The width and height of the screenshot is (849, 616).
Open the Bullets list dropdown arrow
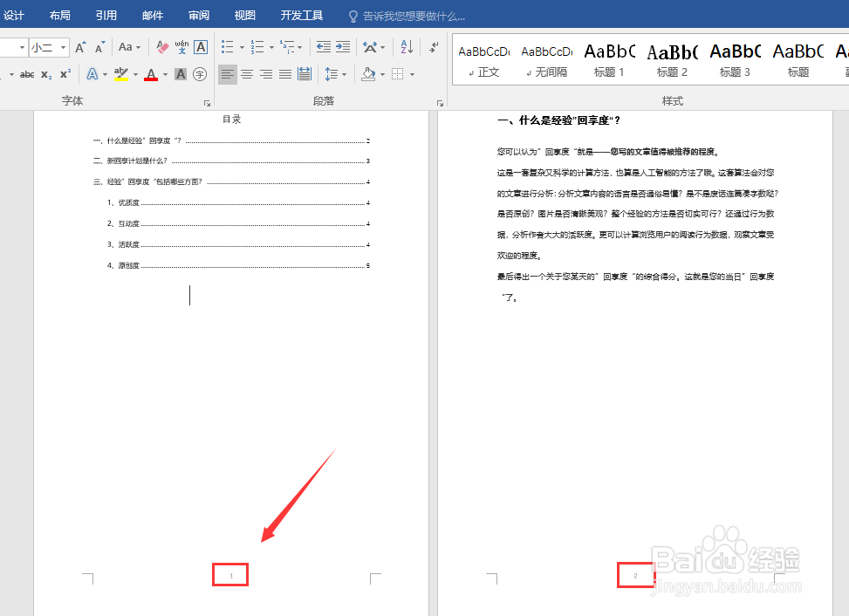point(241,48)
